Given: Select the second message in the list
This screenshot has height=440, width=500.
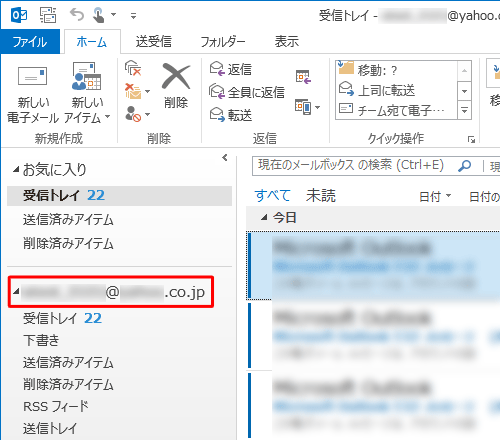Looking at the screenshot, I should (373, 335).
